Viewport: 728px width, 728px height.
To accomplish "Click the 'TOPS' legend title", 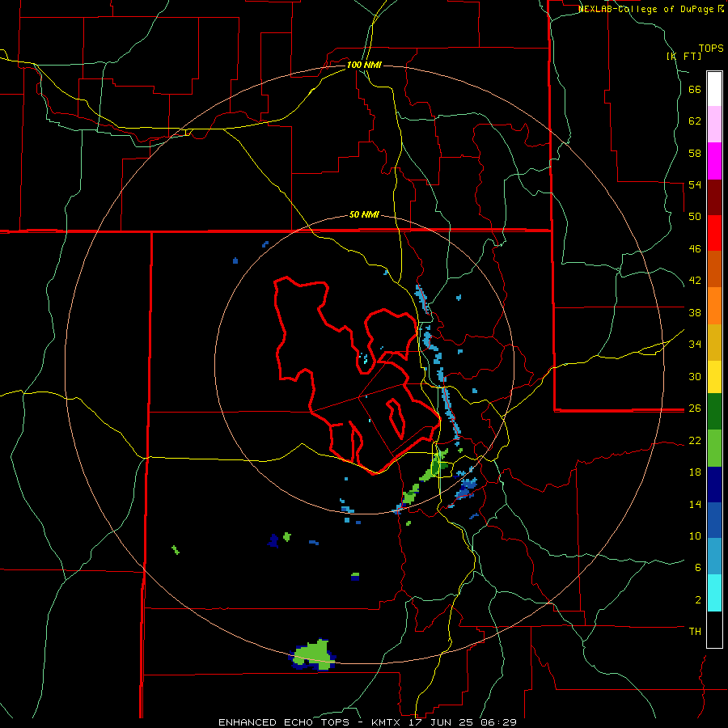I will 711,48.
